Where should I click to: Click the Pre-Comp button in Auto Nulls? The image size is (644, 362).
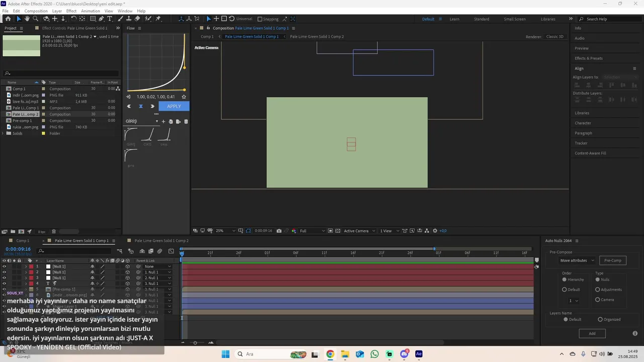coord(613,260)
